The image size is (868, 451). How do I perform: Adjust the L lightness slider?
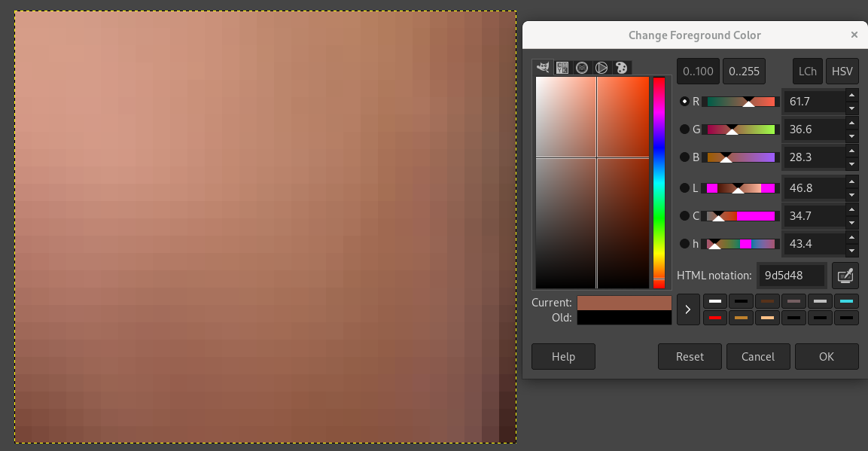tap(741, 188)
